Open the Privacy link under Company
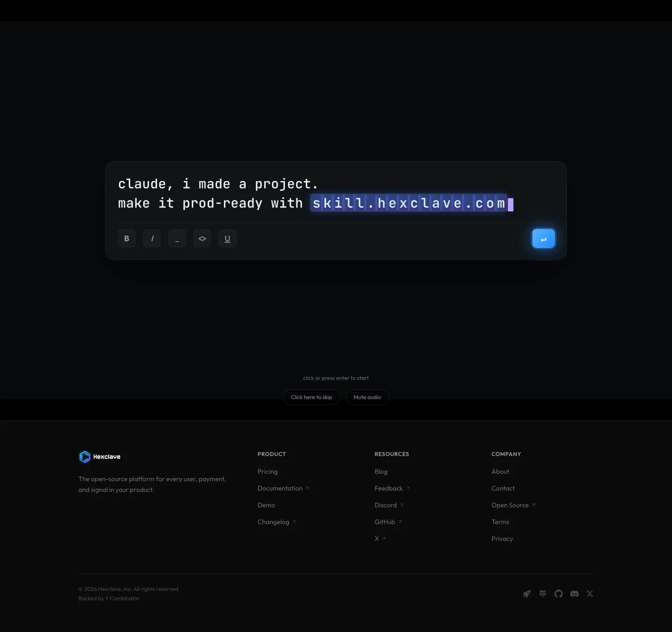Screen dimensions: 672x632 (x=502, y=539)
